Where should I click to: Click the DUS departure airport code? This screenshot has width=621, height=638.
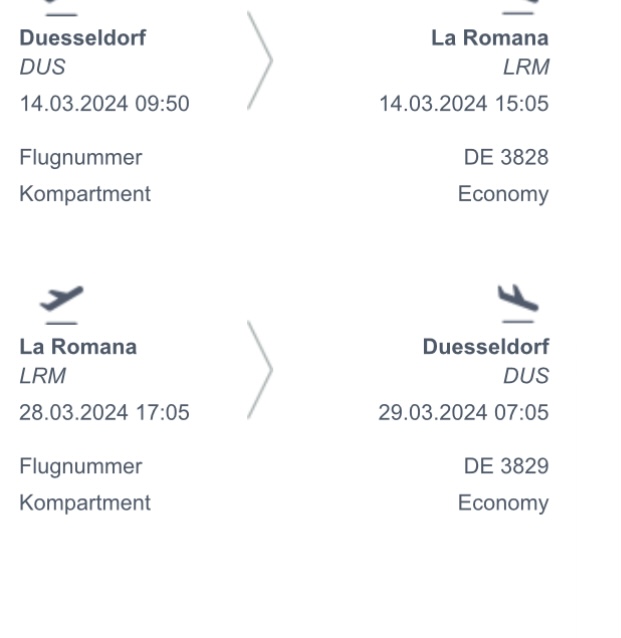coord(42,67)
